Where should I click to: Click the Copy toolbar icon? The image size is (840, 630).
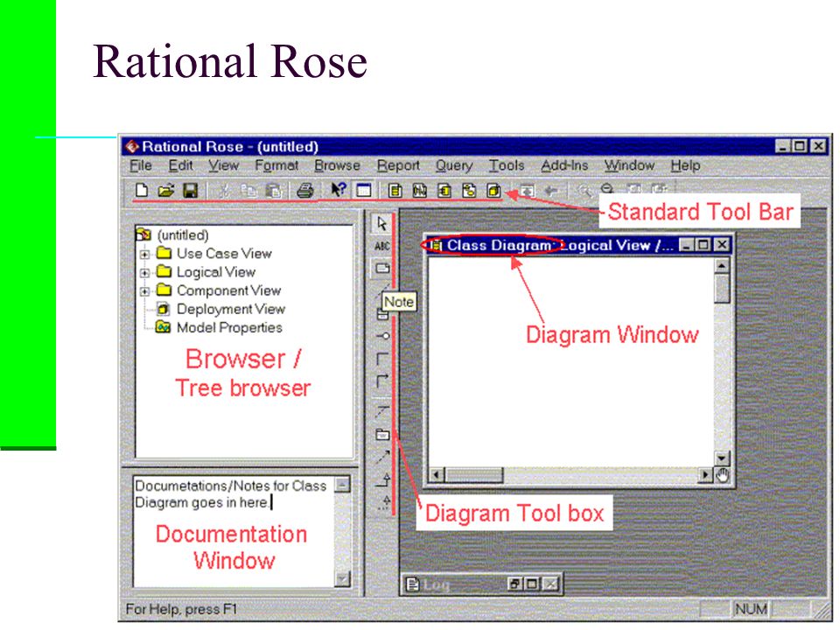[248, 190]
